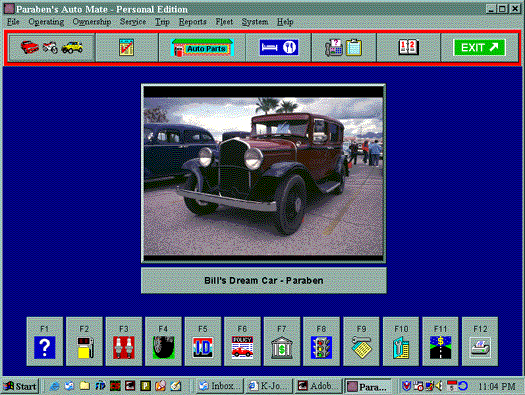
Task: Open the F6 insurance policy button
Action: pos(242,341)
